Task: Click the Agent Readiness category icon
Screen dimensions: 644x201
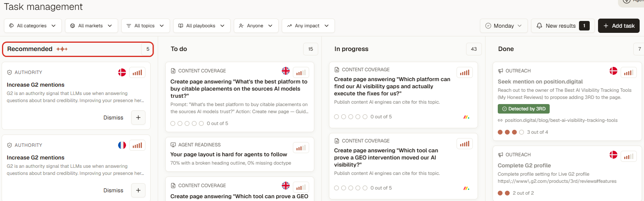Action: tap(173, 145)
